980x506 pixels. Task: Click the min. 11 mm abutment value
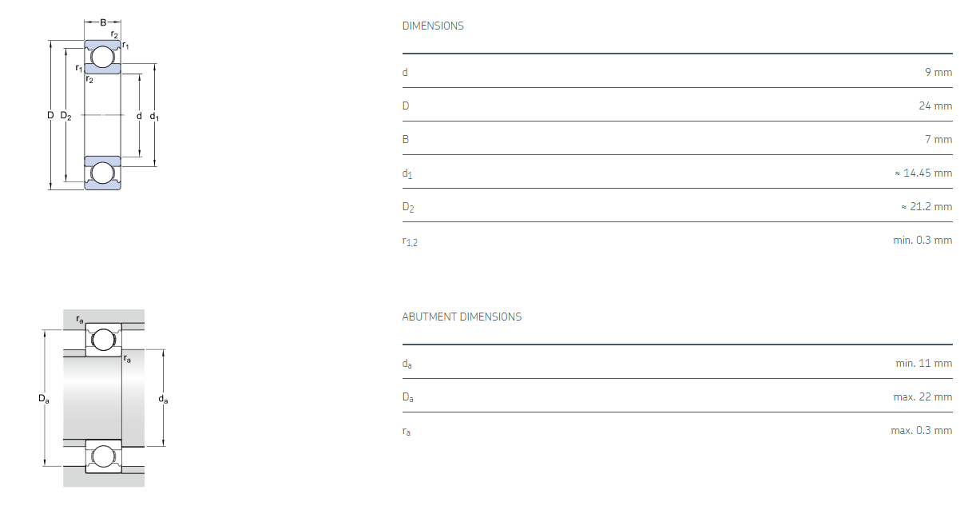(924, 363)
